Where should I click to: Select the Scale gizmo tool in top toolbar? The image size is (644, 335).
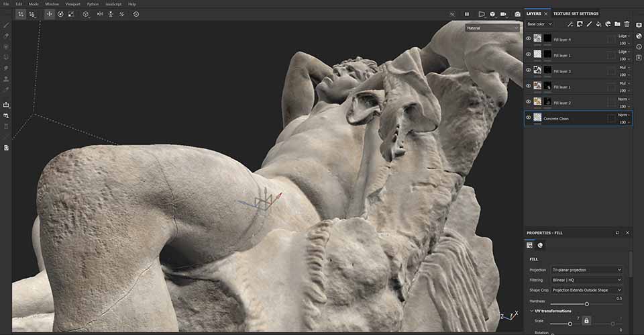pyautogui.click(x=71, y=14)
